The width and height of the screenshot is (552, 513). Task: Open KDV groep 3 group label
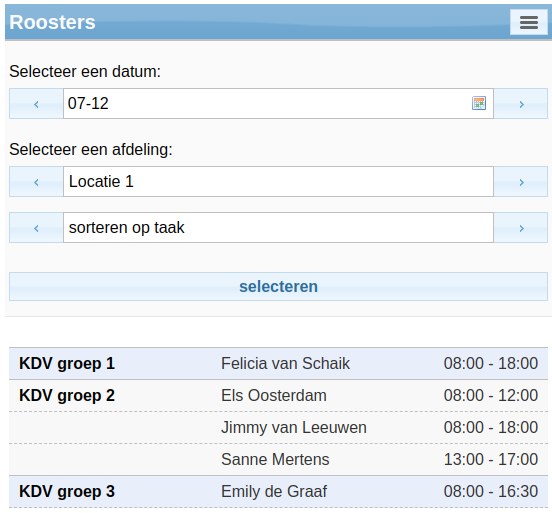tap(67, 492)
